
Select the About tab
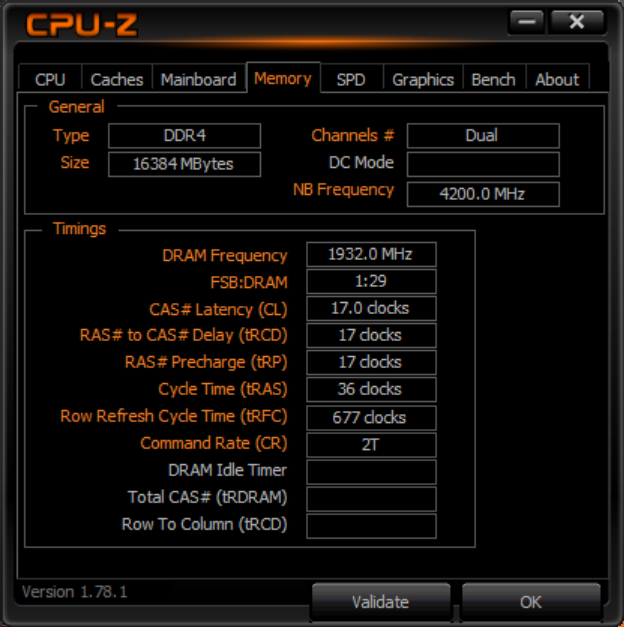click(x=557, y=79)
